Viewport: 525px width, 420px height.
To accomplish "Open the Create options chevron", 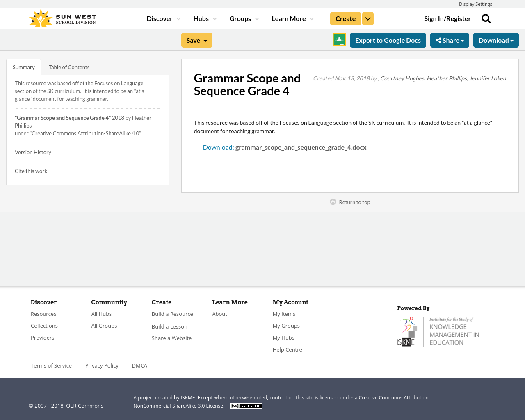I will coord(367,18).
